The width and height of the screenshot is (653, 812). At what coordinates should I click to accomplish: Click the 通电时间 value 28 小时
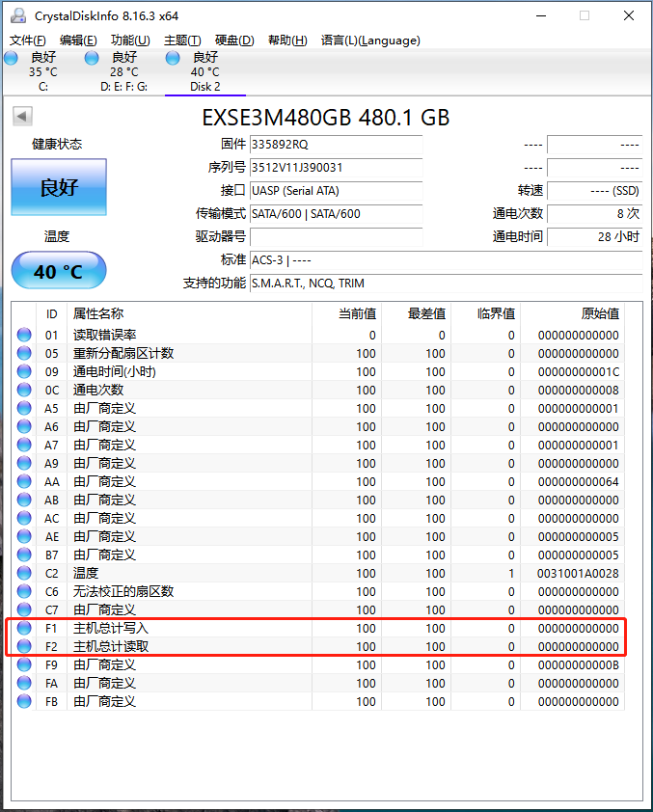click(594, 236)
